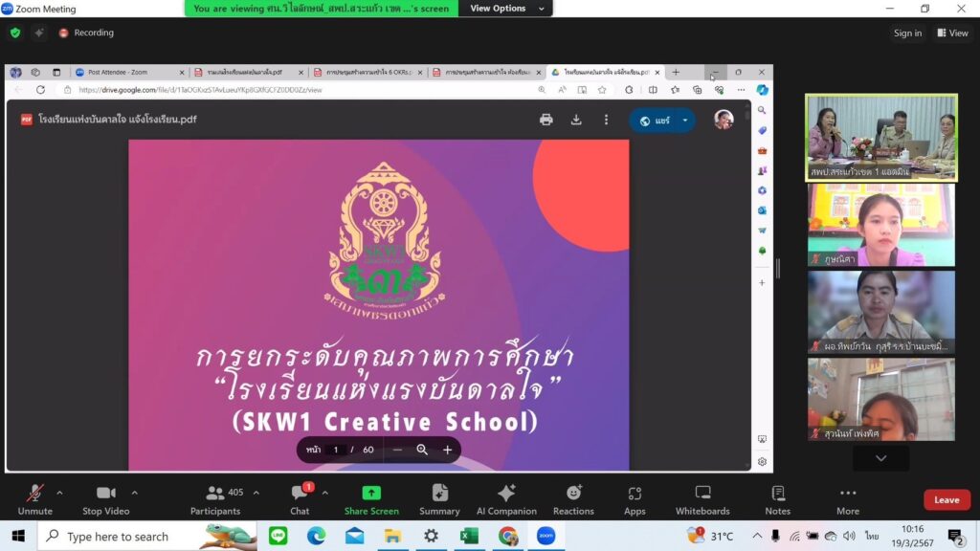980x551 pixels.
Task: Zoom in the PDF with plus button
Action: [448, 450]
